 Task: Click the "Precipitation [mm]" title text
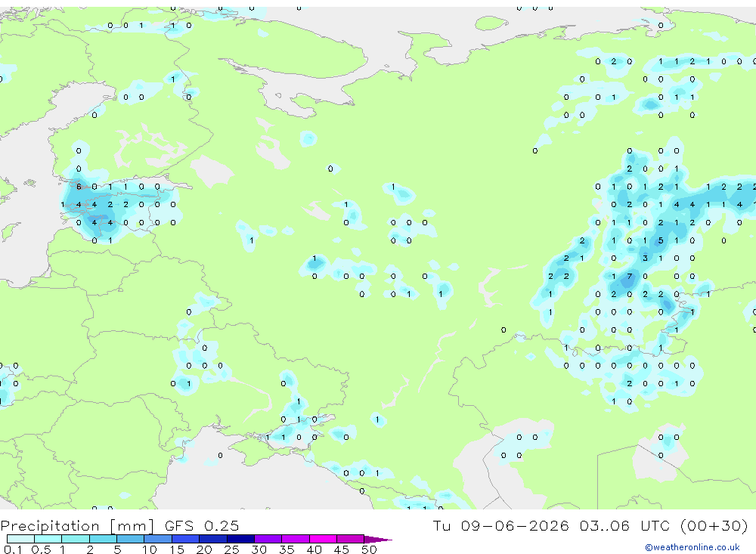coord(78,525)
